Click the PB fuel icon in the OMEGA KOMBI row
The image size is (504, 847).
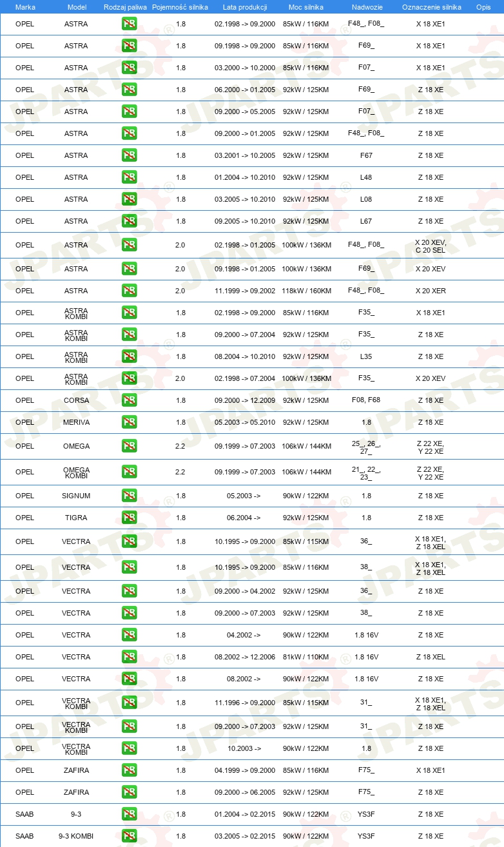click(129, 472)
